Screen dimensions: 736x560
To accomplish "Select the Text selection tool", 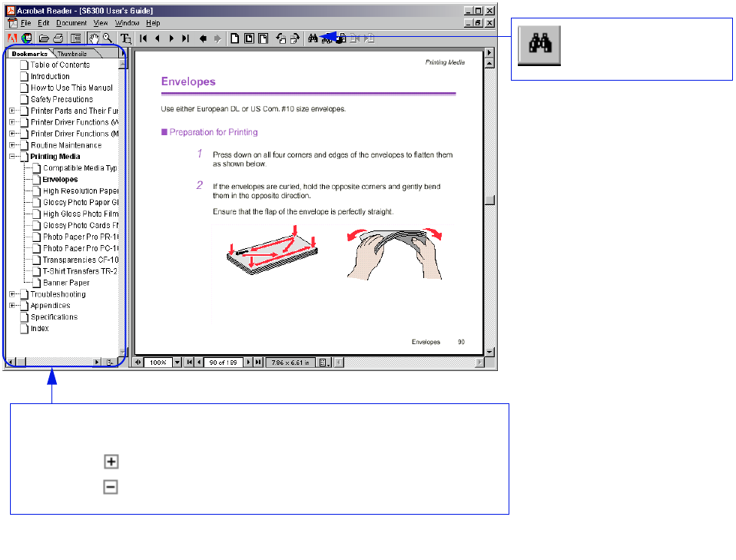I will 125,38.
